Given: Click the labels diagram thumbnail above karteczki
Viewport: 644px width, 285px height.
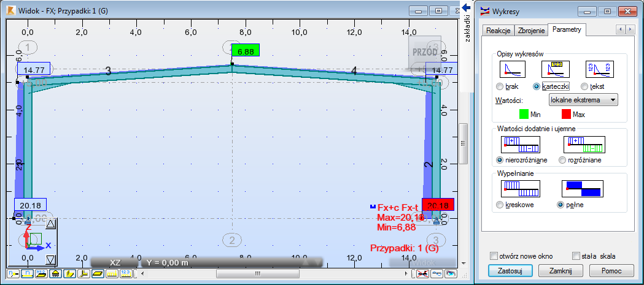Looking at the screenshot, I should (555, 69).
